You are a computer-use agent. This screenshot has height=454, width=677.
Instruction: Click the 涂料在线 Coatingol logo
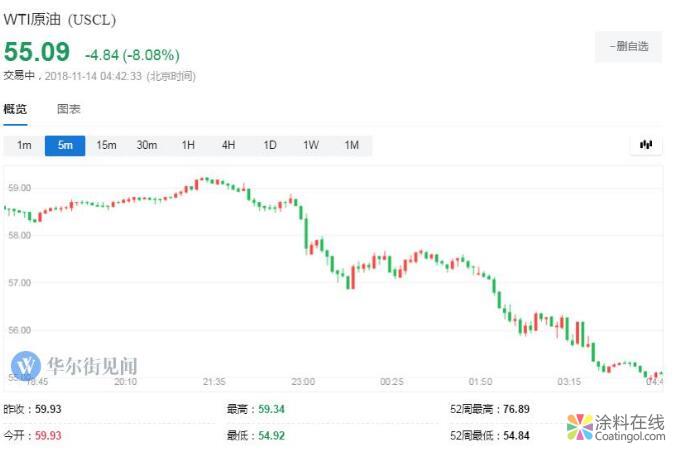pyautogui.click(x=615, y=427)
